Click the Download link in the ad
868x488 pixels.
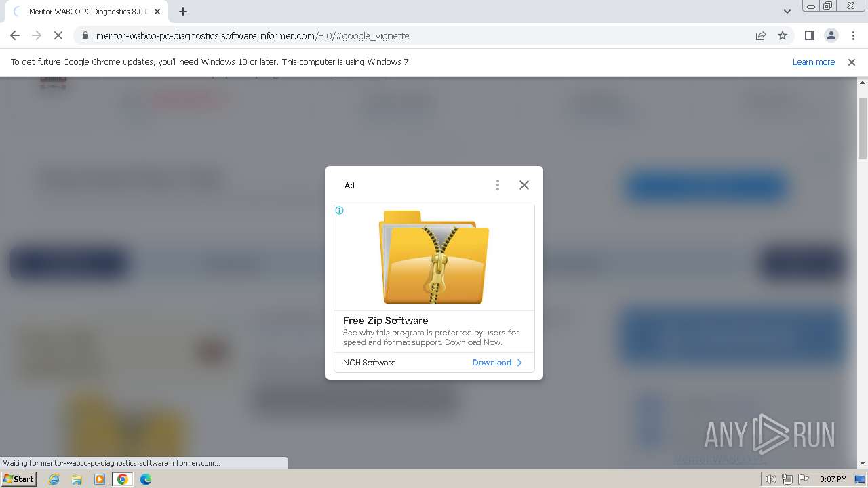498,363
